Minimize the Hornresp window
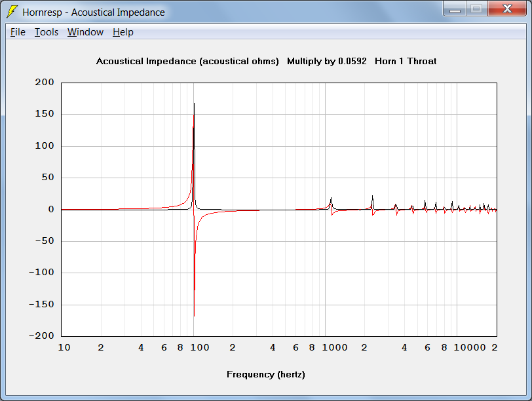 point(455,9)
